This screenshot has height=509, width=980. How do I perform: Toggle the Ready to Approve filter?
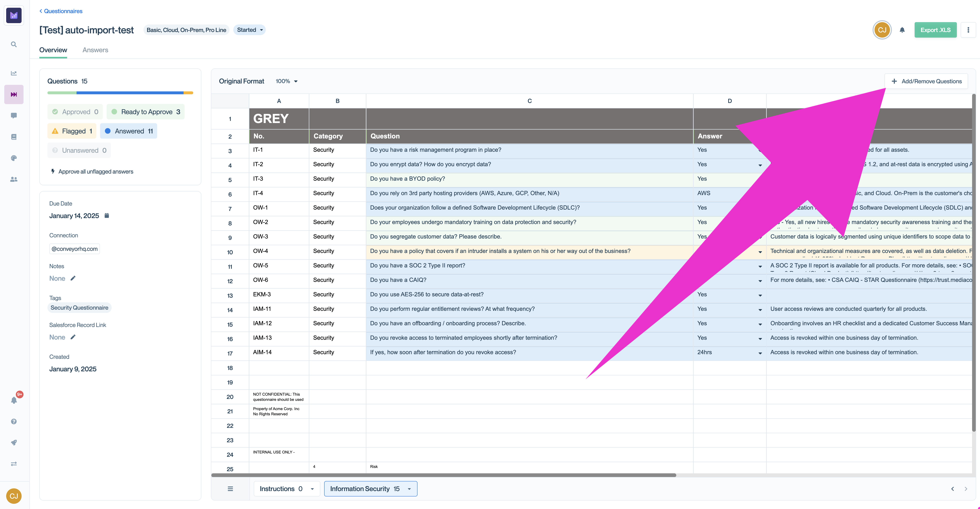tap(145, 111)
